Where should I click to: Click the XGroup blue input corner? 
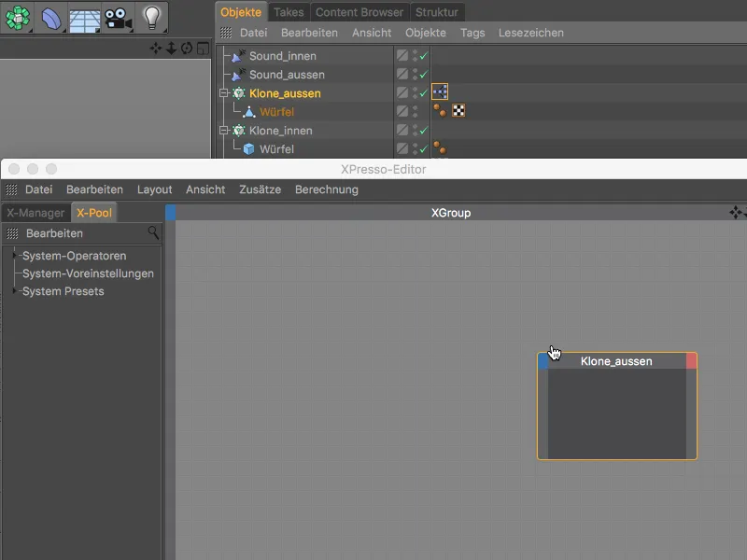click(x=171, y=213)
